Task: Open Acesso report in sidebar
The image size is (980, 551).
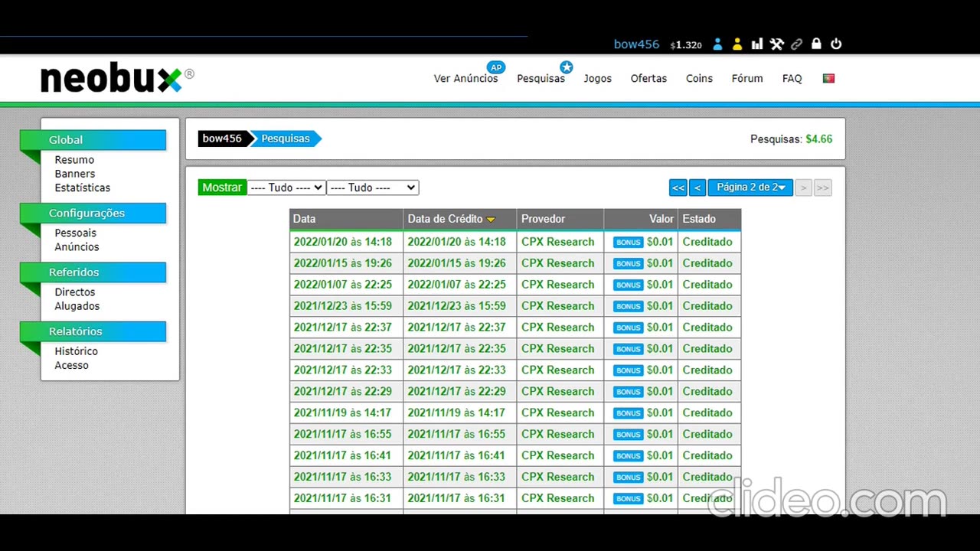Action: tap(71, 365)
